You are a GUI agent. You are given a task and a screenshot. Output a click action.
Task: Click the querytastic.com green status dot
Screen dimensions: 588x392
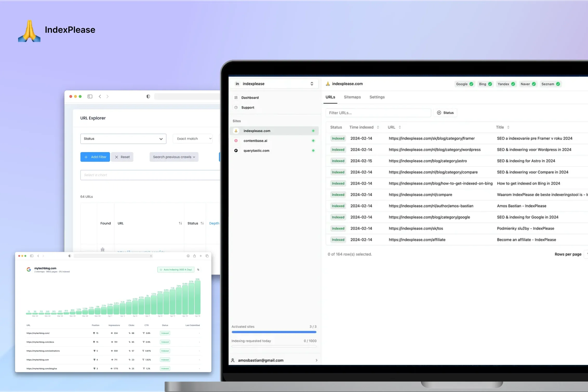[x=313, y=151]
